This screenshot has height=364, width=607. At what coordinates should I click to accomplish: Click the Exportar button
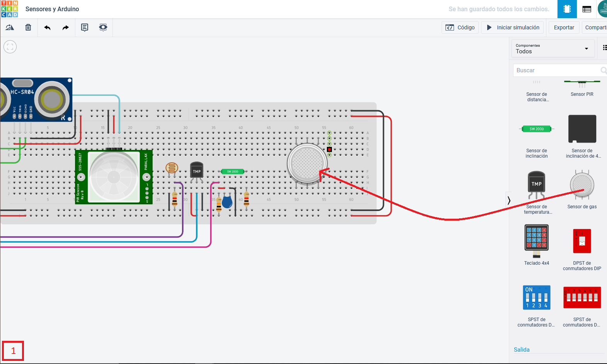click(564, 27)
